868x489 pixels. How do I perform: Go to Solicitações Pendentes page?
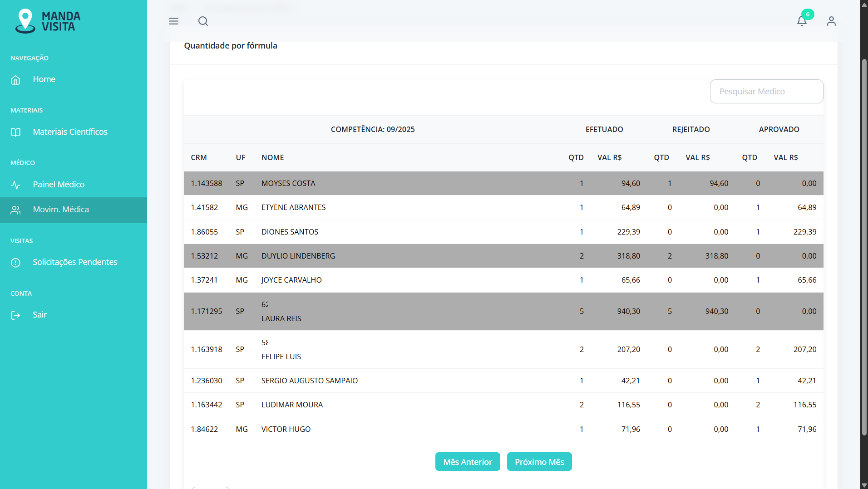pos(75,262)
